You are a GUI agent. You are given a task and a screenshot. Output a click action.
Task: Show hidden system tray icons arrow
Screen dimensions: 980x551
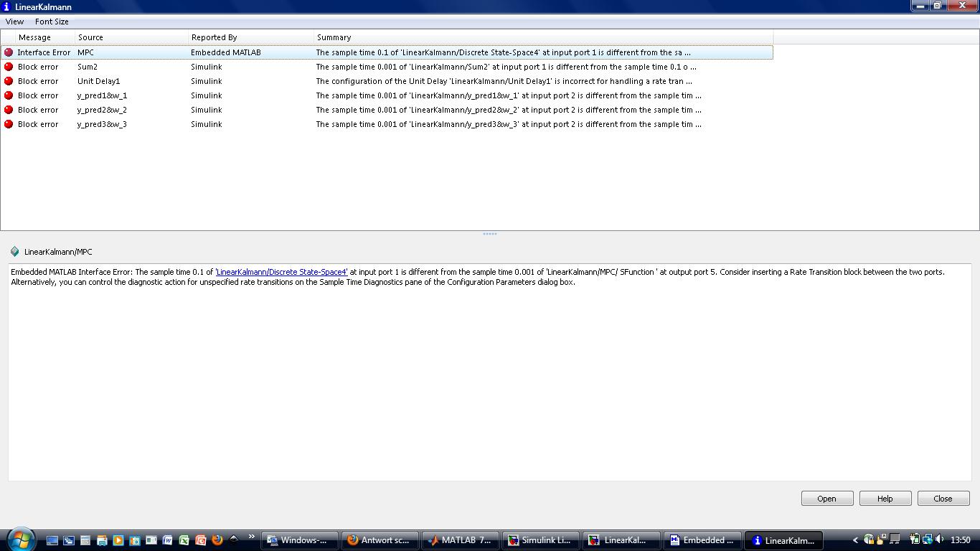[854, 540]
